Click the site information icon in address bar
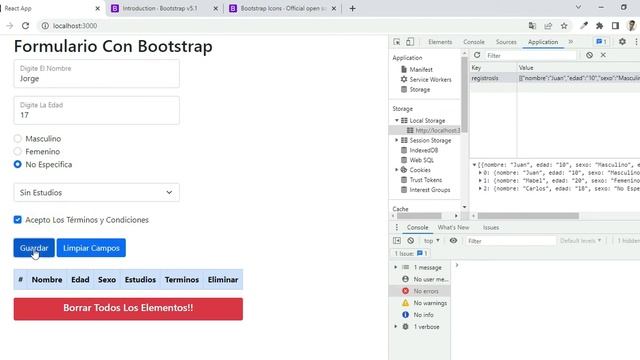This screenshot has width=640, height=360. click(45, 26)
